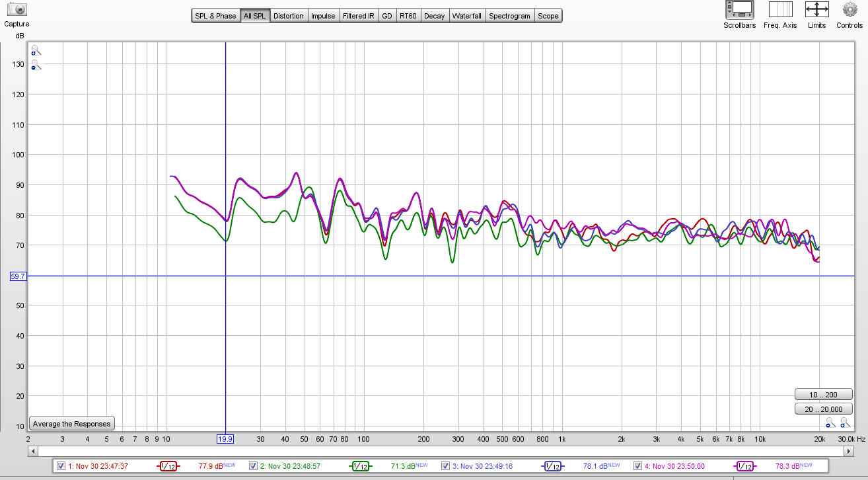Open magenta trace 1/12 smoothing selector
Screen dimensions: 868x480
coord(744,466)
